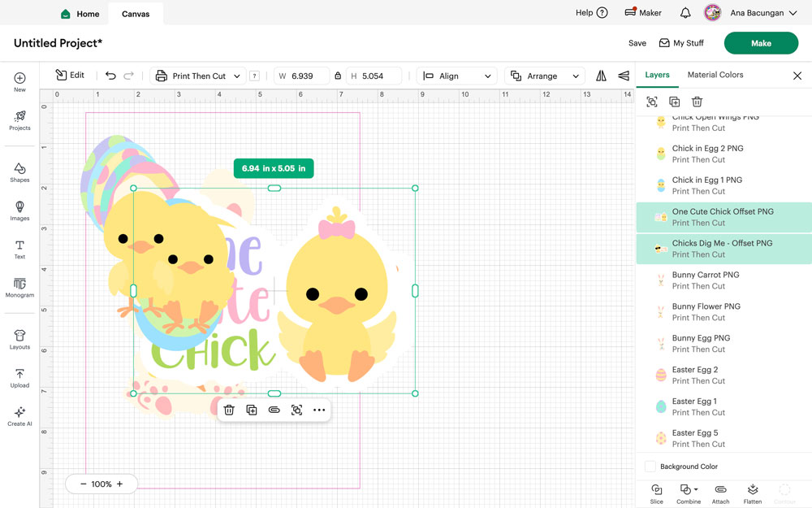This screenshot has width=812, height=508.
Task: Expand the Align dropdown
Action: [x=456, y=76]
